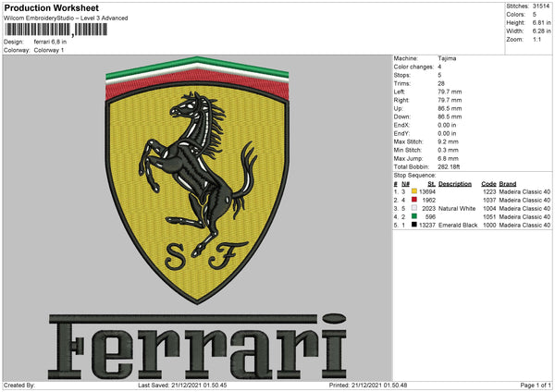The width and height of the screenshot is (555, 392).
Task: Click the Zoom value 1:1
Action: coord(536,39)
